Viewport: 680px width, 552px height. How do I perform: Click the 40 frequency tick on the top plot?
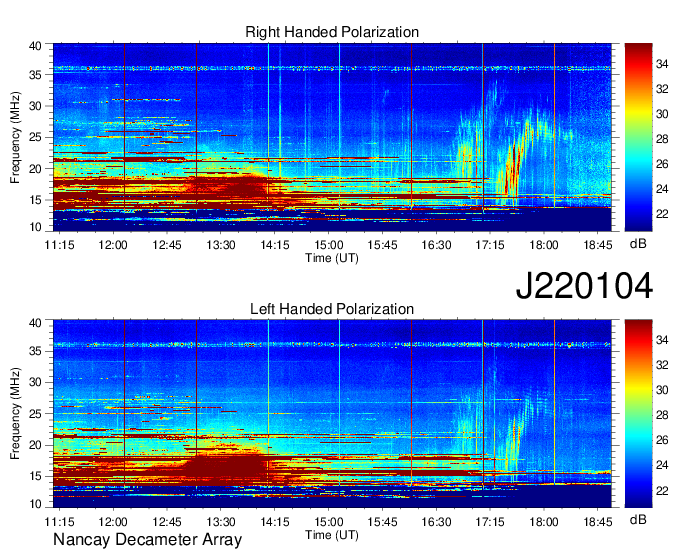pyautogui.click(x=35, y=46)
